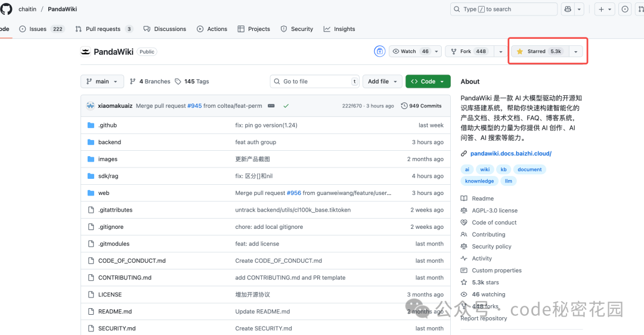Click the green check status icon
644x335 pixels.
pyautogui.click(x=286, y=106)
